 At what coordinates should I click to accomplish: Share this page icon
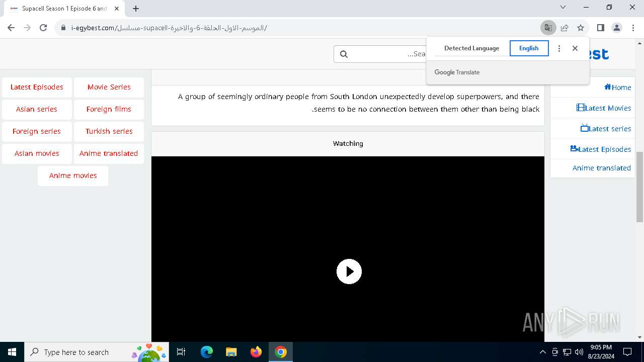565,28
